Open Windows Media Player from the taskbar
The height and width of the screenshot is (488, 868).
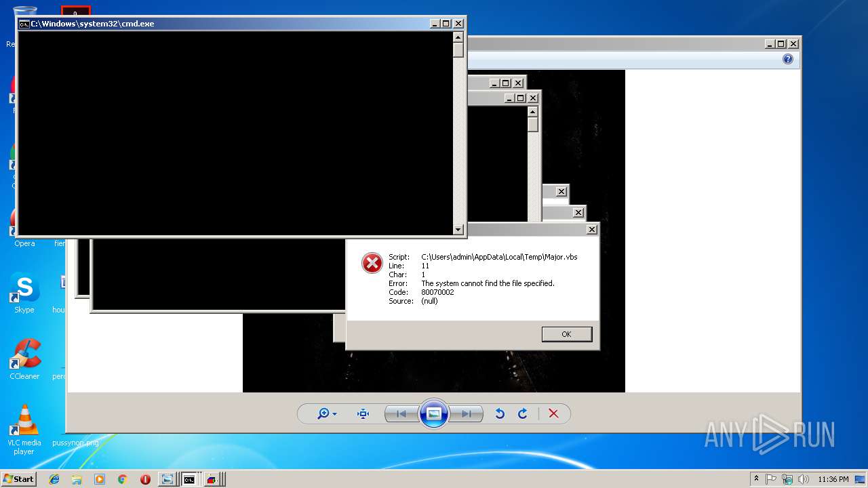tap(100, 479)
